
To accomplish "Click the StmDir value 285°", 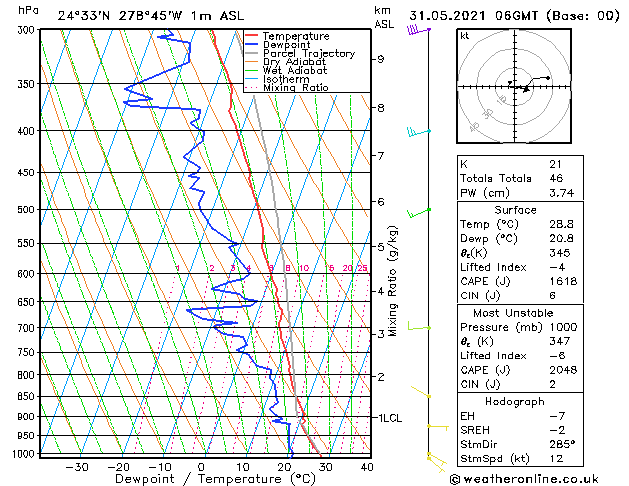I will coord(562,444).
